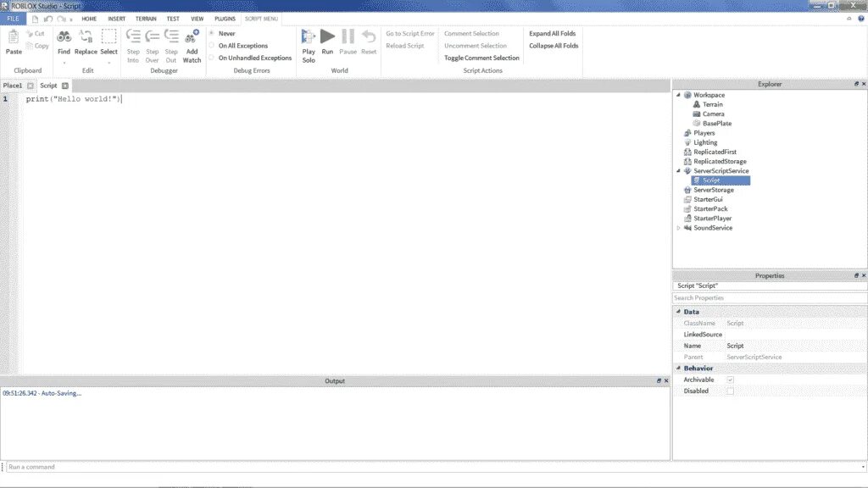Click the undo arrow in quick access bar

click(x=48, y=19)
